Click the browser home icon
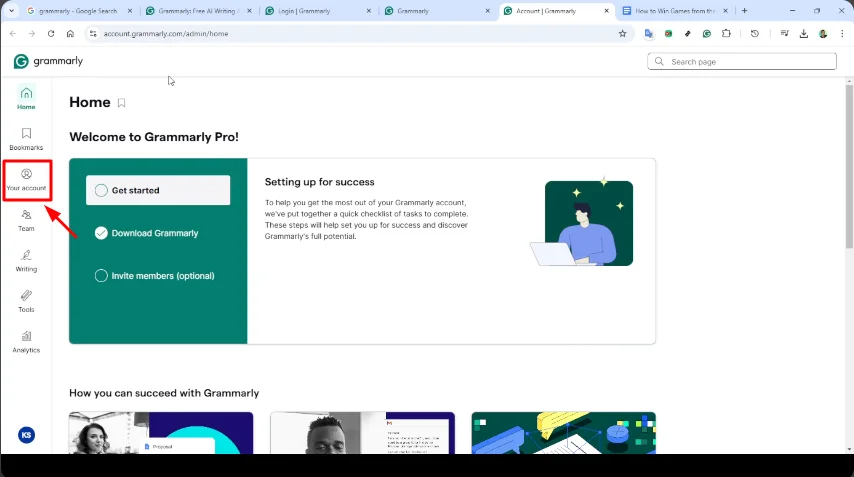The width and height of the screenshot is (854, 477). click(70, 34)
